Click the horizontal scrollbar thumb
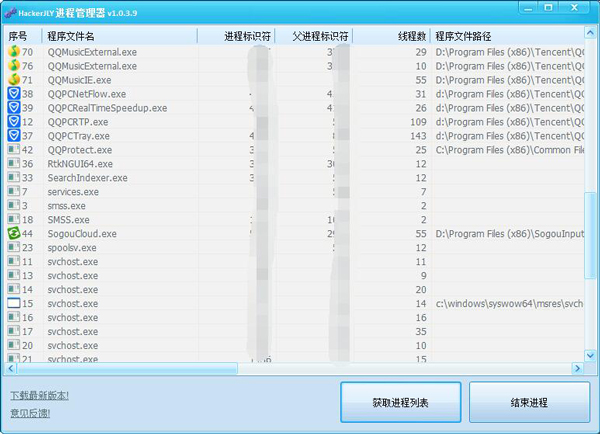The image size is (600, 434). click(127, 369)
